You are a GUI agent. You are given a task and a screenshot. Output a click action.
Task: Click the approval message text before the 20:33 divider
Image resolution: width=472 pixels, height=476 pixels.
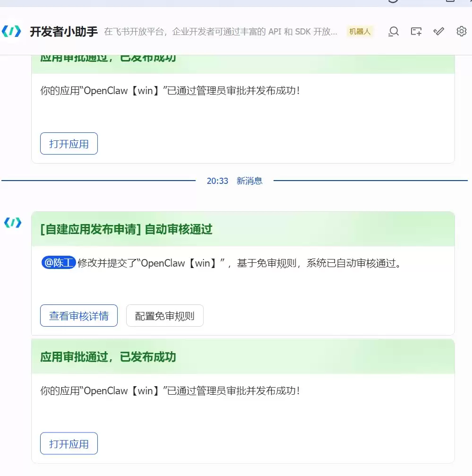[x=170, y=91]
